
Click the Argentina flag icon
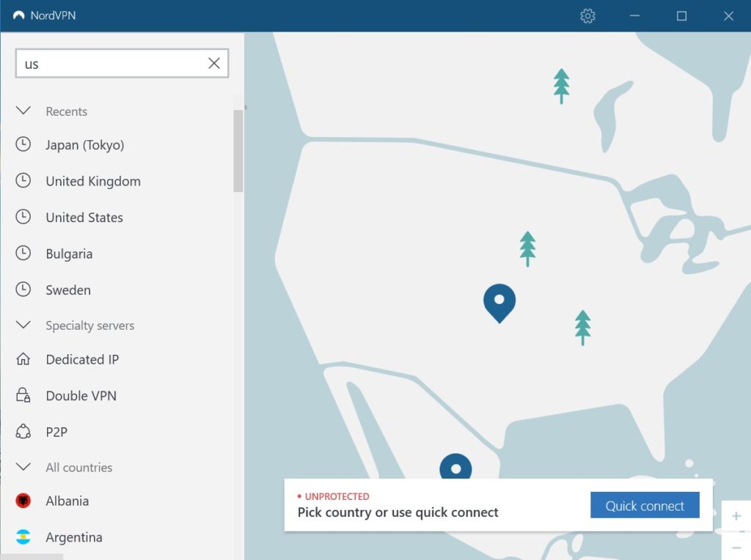point(23,537)
